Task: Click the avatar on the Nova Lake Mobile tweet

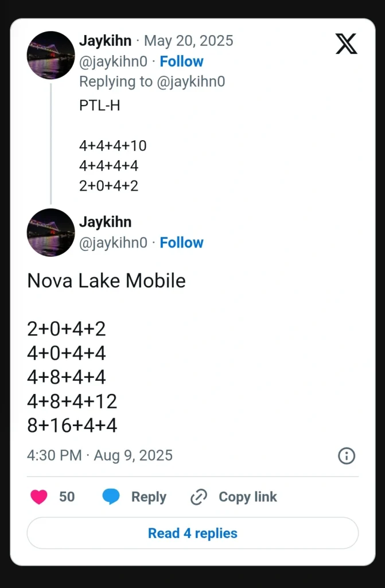Action: [x=50, y=232]
